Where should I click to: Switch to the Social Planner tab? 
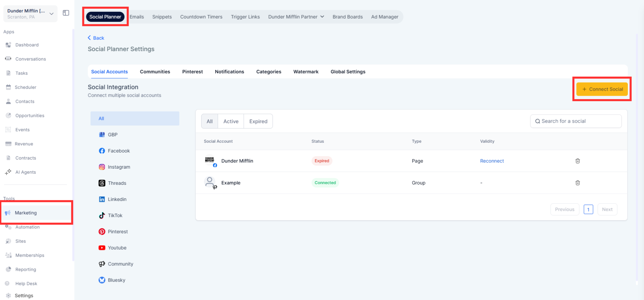105,17
